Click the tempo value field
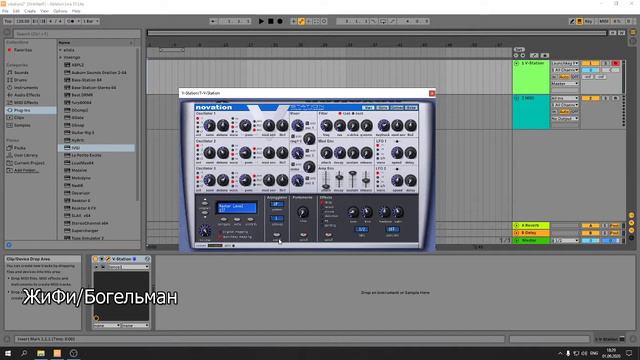This screenshot has width=640, height=360. click(x=22, y=21)
